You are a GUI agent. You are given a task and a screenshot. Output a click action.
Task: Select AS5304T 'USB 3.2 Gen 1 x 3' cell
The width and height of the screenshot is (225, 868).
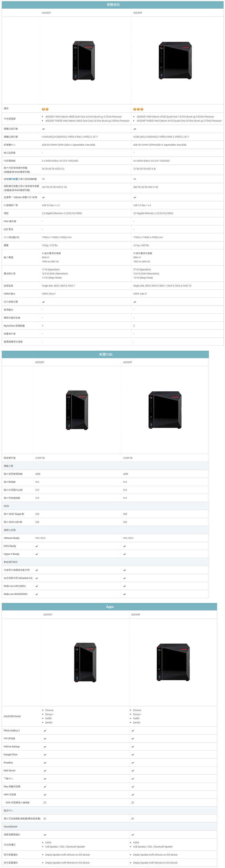(x=142, y=205)
